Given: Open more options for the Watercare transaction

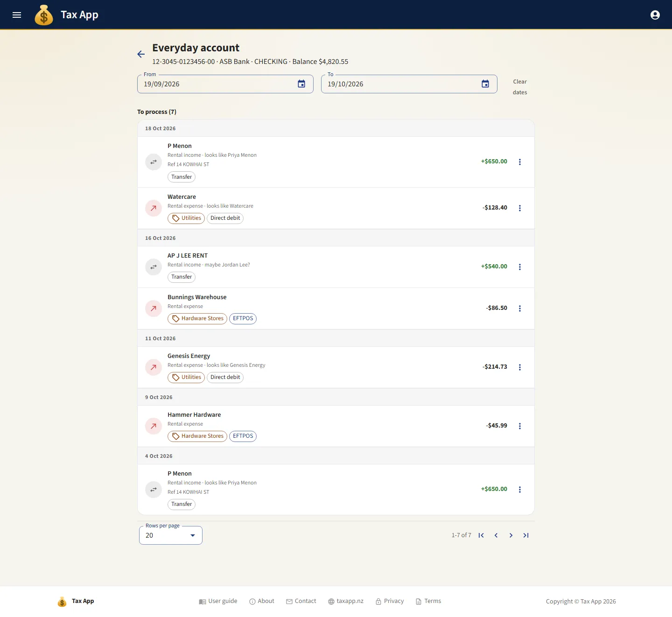Looking at the screenshot, I should coord(520,208).
